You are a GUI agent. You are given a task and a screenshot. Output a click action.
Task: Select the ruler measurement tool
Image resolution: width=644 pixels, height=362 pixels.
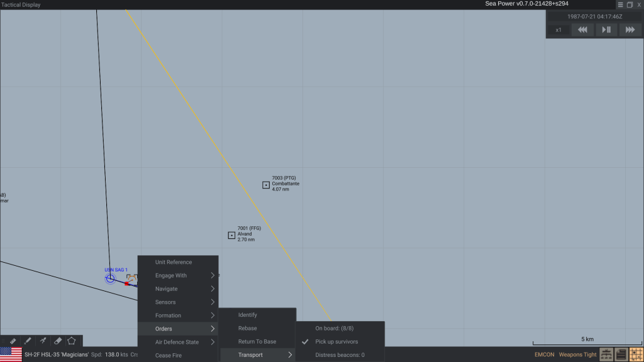point(13,341)
